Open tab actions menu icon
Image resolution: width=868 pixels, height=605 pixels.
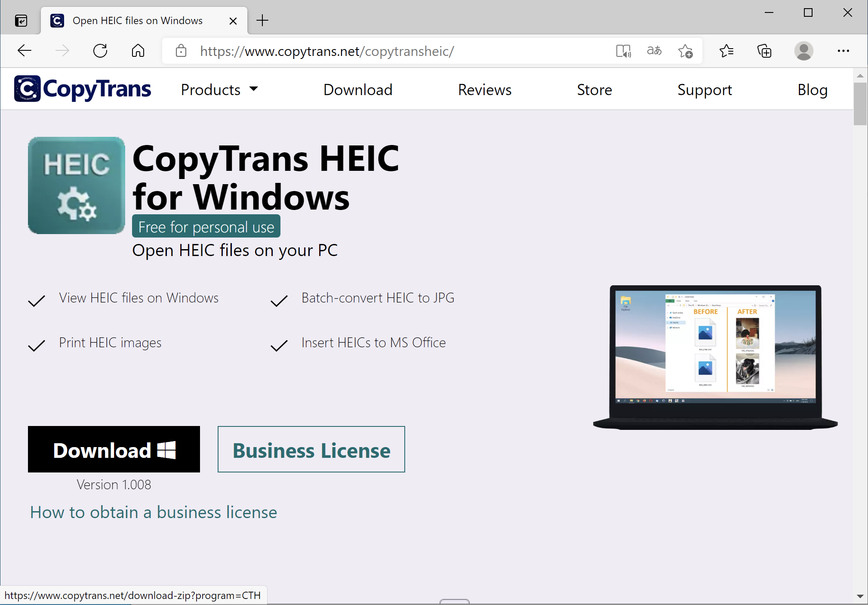pos(21,20)
